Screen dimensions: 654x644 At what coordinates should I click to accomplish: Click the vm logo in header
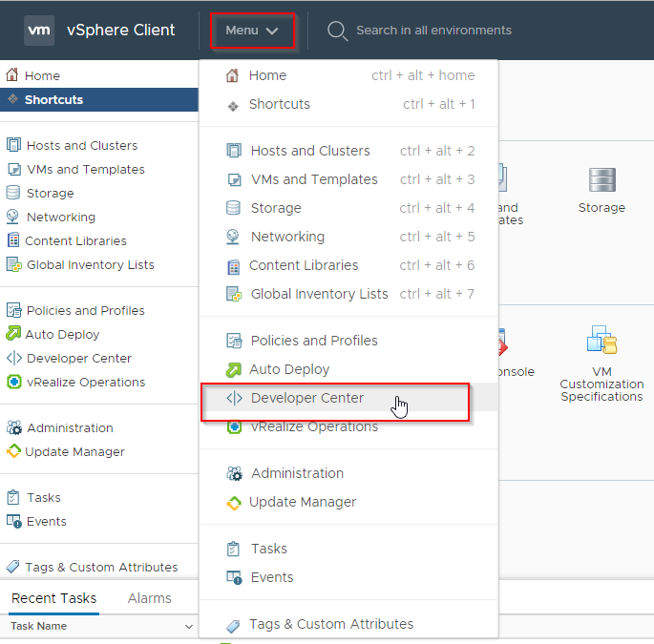coord(39,31)
